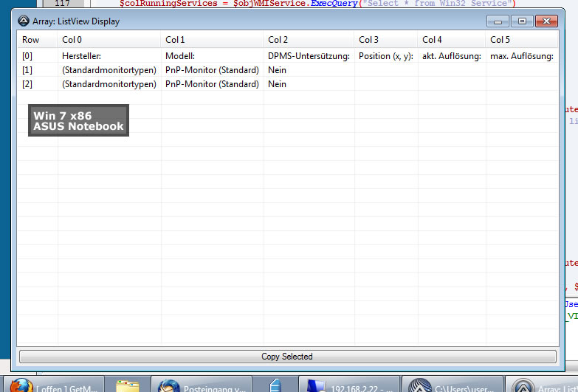Click the DPMS-Untersützung cell in row zero
The image size is (578, 392).
309,56
